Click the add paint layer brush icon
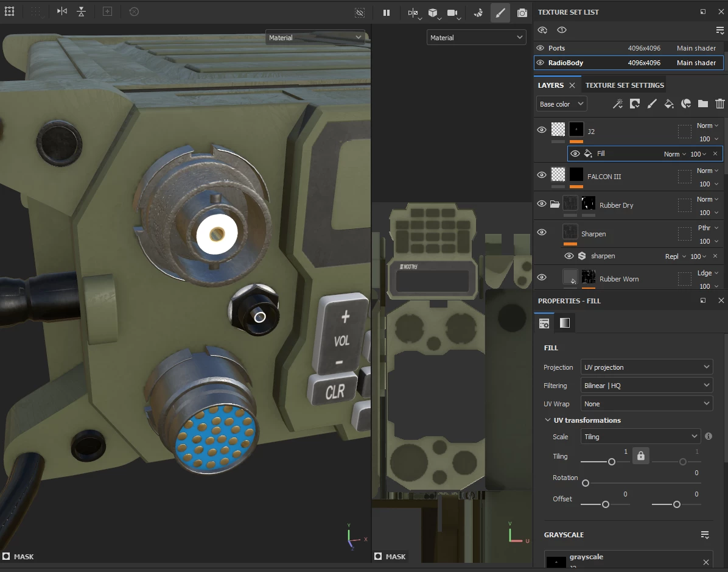Image resolution: width=728 pixels, height=572 pixels. tap(652, 104)
